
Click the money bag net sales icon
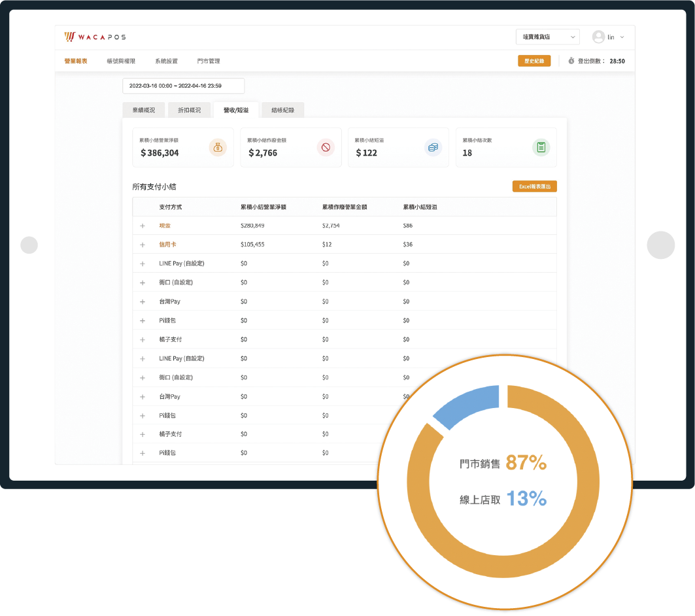[x=218, y=148]
